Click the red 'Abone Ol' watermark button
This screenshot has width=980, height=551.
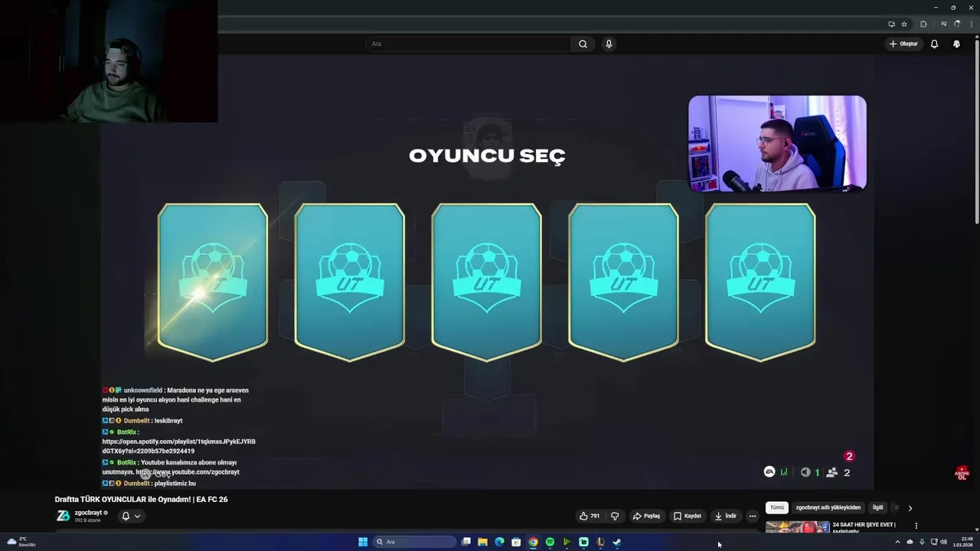[x=962, y=474]
